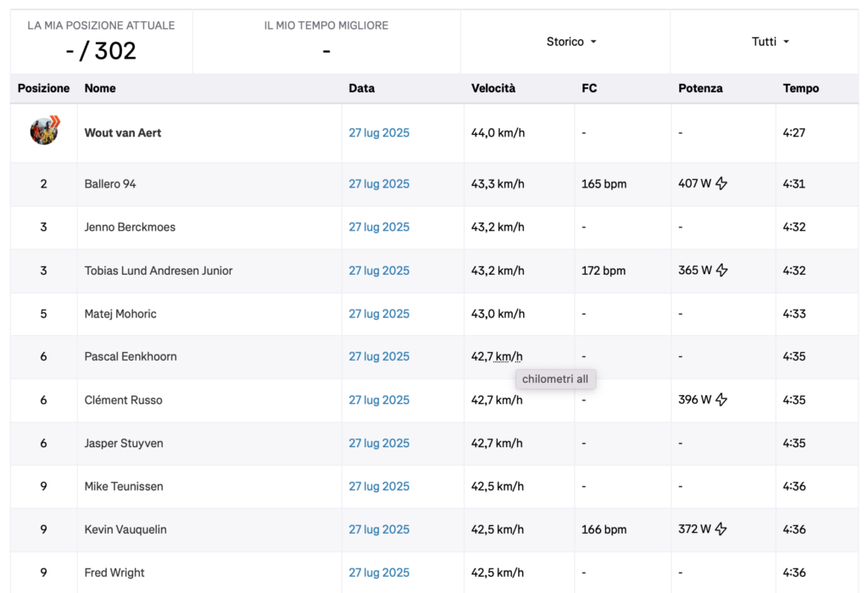The width and height of the screenshot is (868, 593).
Task: Click the athlete name Jenno Berckmoes
Action: (x=130, y=227)
